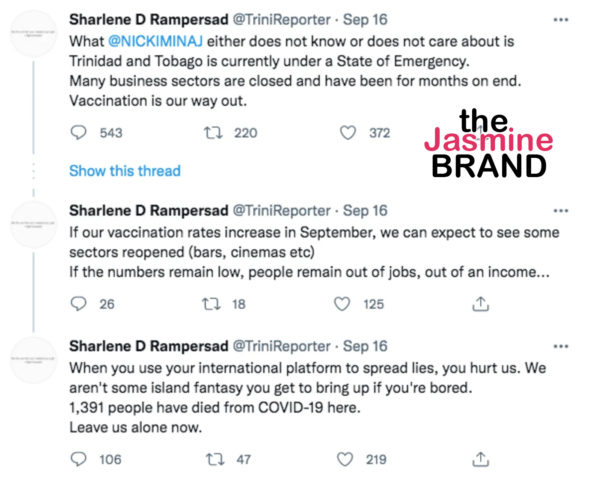Share the vaccination rates tweet
Image resolution: width=595 pixels, height=480 pixels.
tap(480, 304)
